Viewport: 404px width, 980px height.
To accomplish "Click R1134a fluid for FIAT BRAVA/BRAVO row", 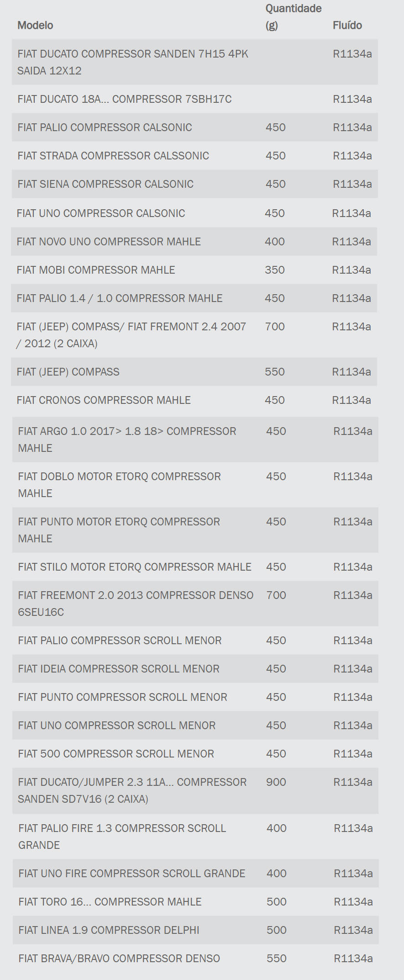I will click(x=353, y=959).
